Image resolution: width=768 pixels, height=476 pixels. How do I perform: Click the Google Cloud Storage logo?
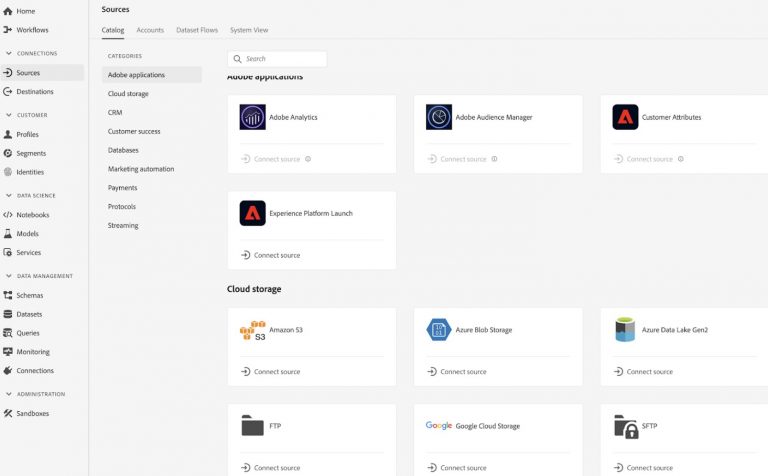pos(439,426)
